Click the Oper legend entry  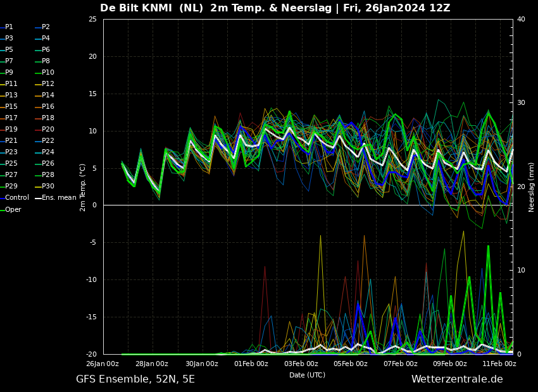coord(13,209)
